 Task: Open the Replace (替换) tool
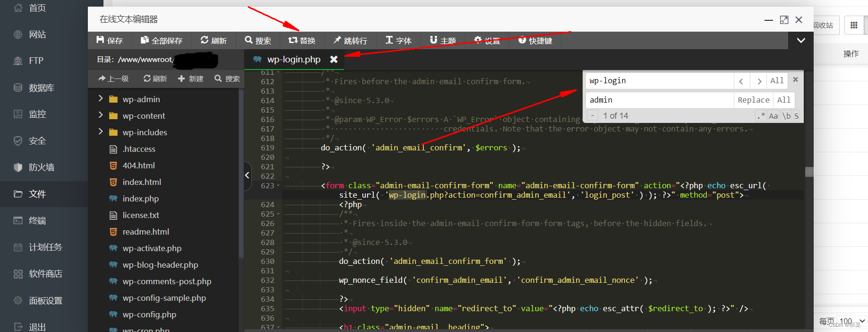pos(302,41)
